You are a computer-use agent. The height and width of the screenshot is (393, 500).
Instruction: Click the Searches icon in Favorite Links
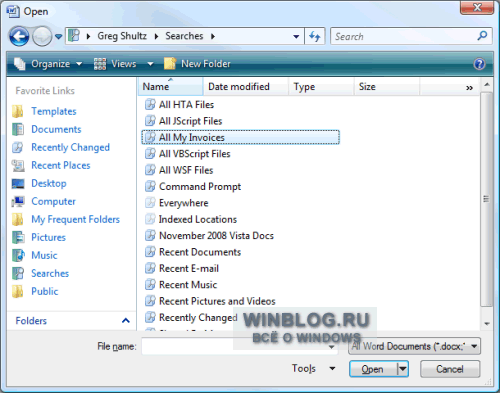(x=18, y=274)
